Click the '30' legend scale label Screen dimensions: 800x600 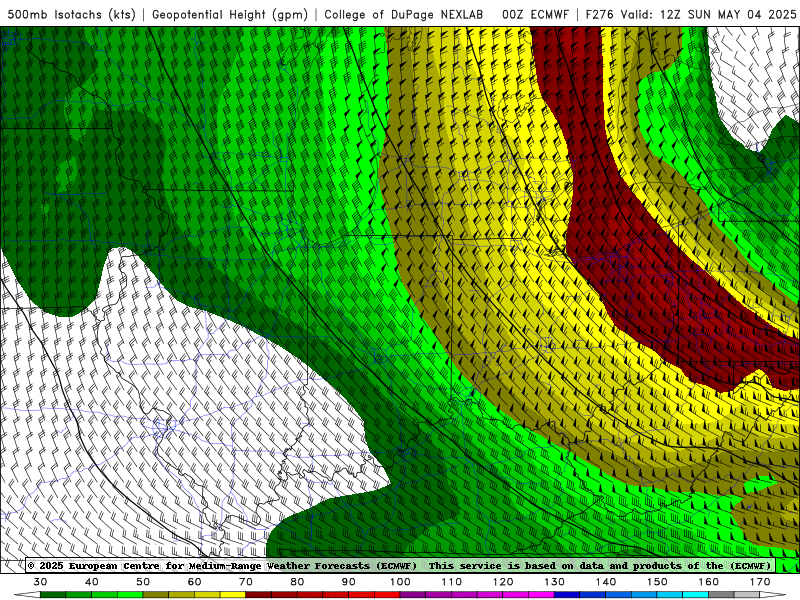(40, 582)
